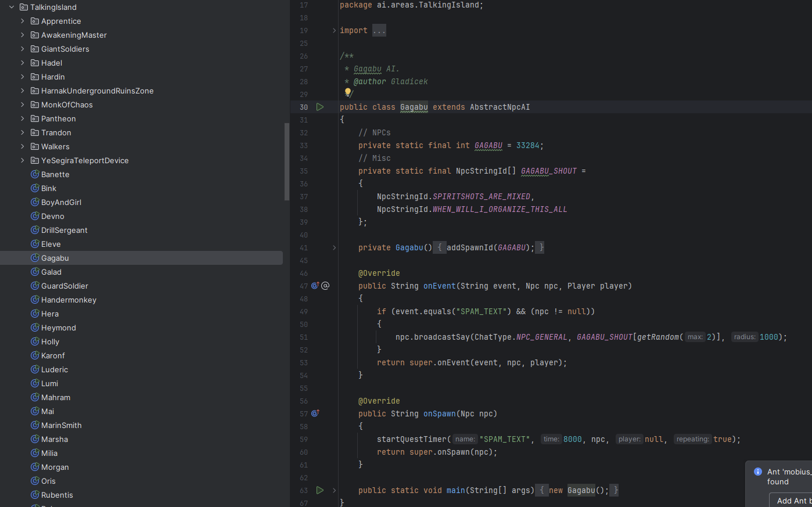Open the Mai class file
This screenshot has width=812, height=507.
click(48, 411)
